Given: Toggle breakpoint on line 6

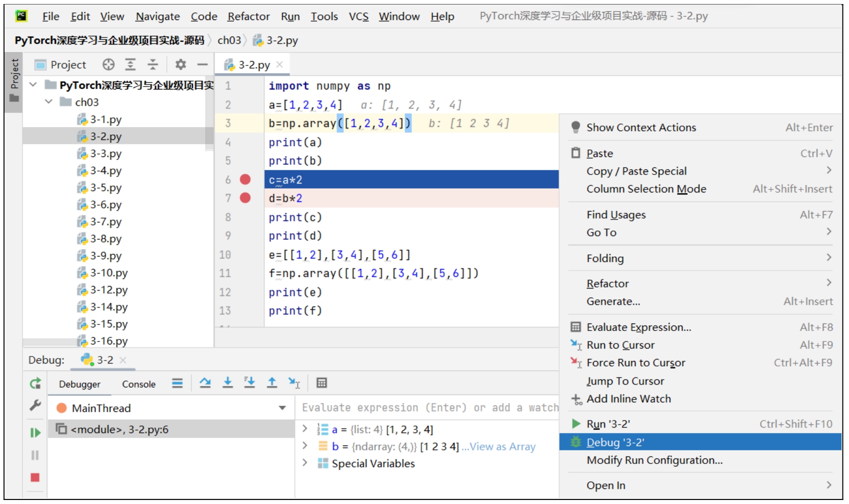Looking at the screenshot, I should tap(245, 179).
